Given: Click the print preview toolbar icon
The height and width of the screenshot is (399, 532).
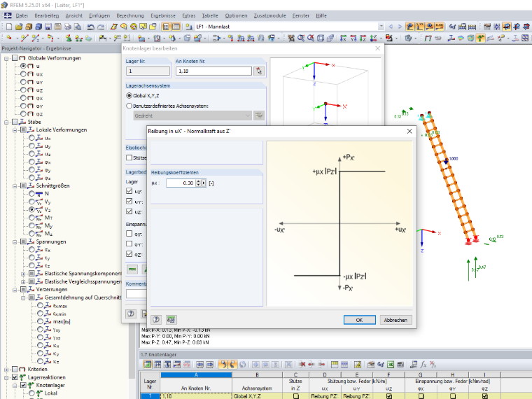Looking at the screenshot, I should [x=78, y=27].
